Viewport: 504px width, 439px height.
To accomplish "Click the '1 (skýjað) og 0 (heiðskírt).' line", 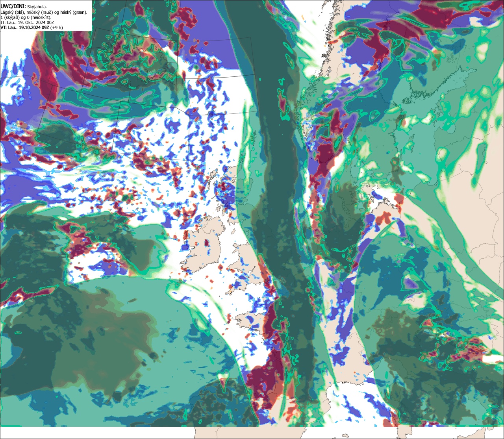I will coord(26,17).
